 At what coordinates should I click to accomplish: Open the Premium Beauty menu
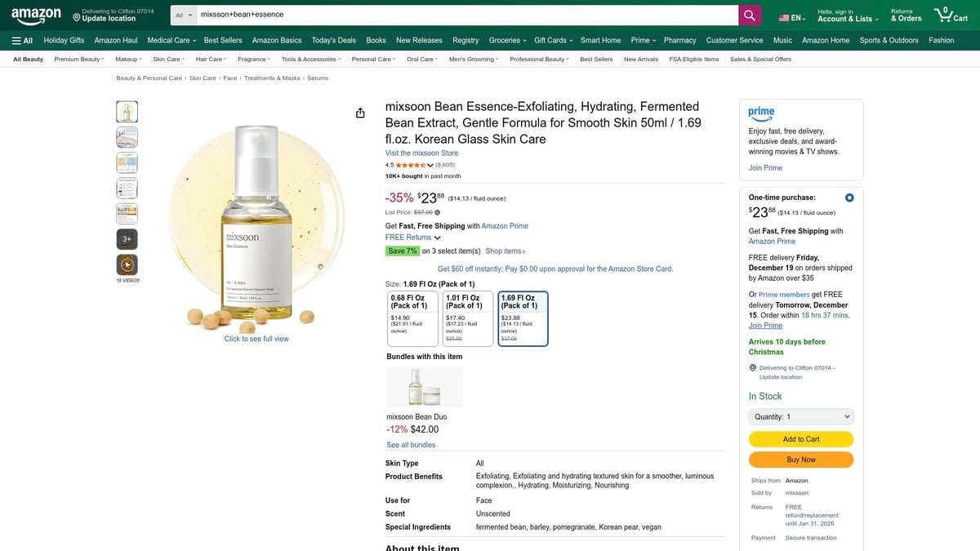click(78, 58)
